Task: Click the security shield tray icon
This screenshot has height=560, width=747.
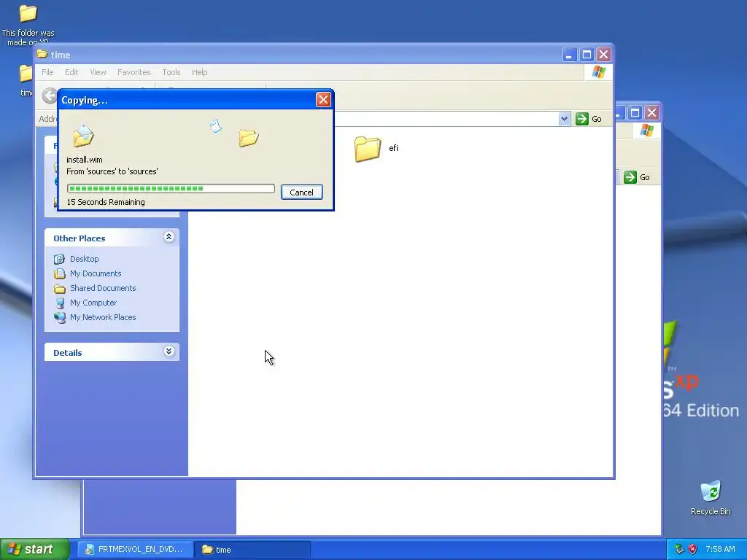Action: pyautogui.click(x=693, y=549)
